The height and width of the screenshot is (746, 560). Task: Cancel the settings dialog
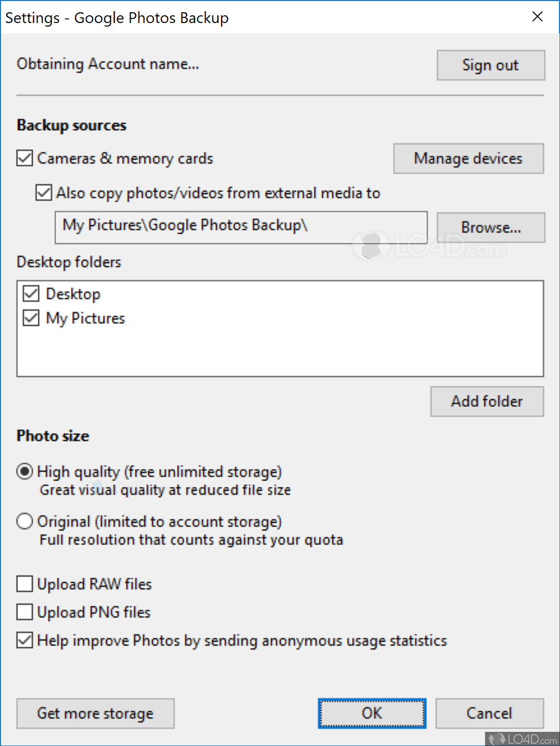point(489,713)
